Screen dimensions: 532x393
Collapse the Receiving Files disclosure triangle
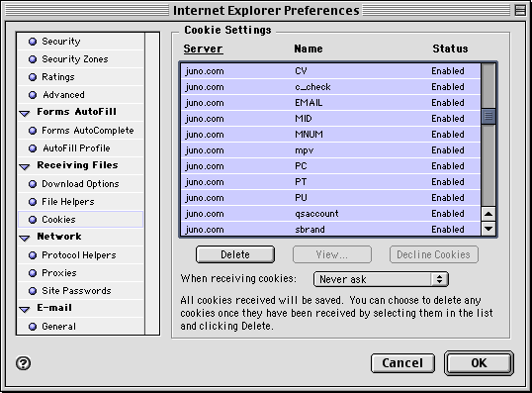click(x=25, y=166)
